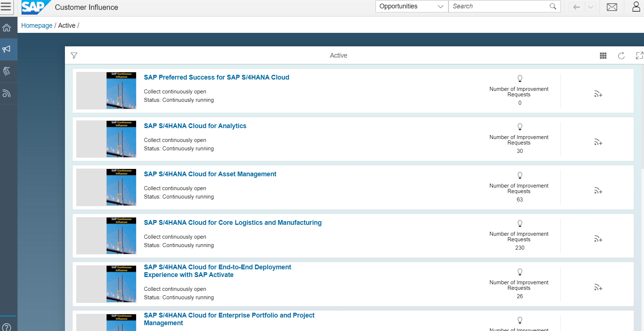Viewport: 644px width, 331px height.
Task: Click the SAP logo
Action: [35, 7]
